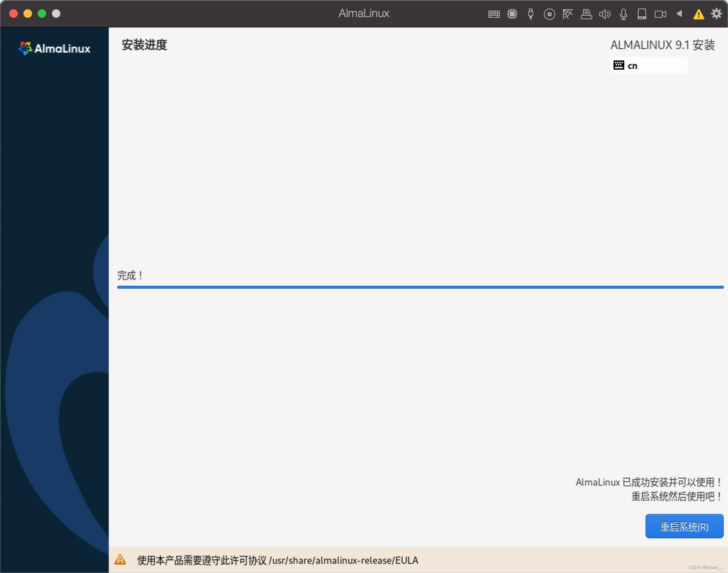Click the CPU/processor status icon
The height and width of the screenshot is (573, 728).
coord(512,14)
